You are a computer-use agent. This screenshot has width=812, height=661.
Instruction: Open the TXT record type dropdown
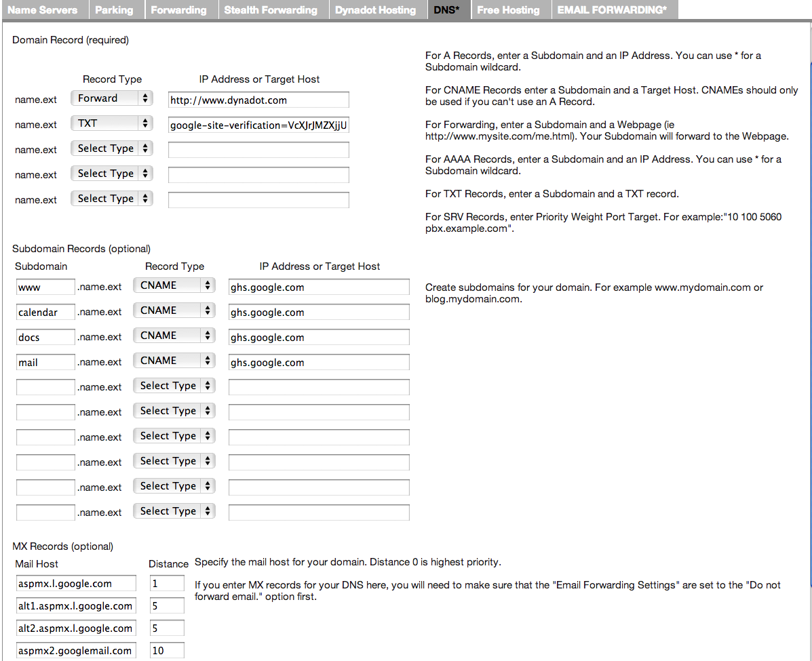[x=111, y=123]
